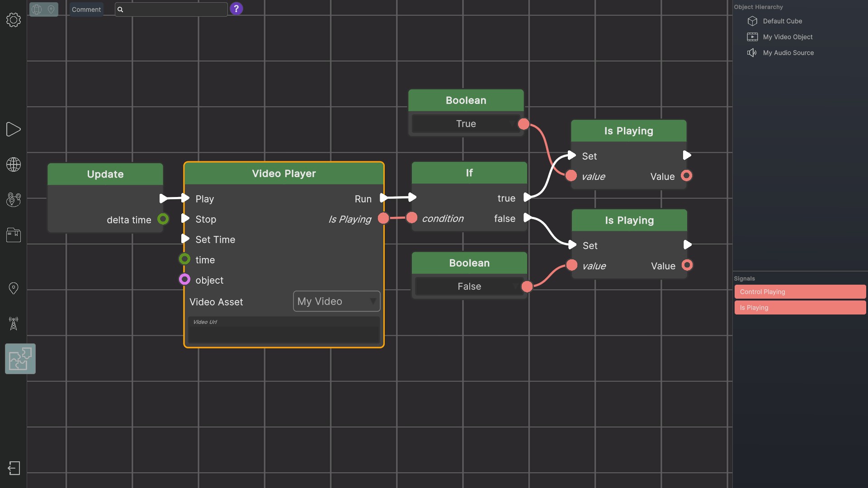Screen dimensions: 868x488
Task: Open the Settings gear icon
Action: pos(13,20)
